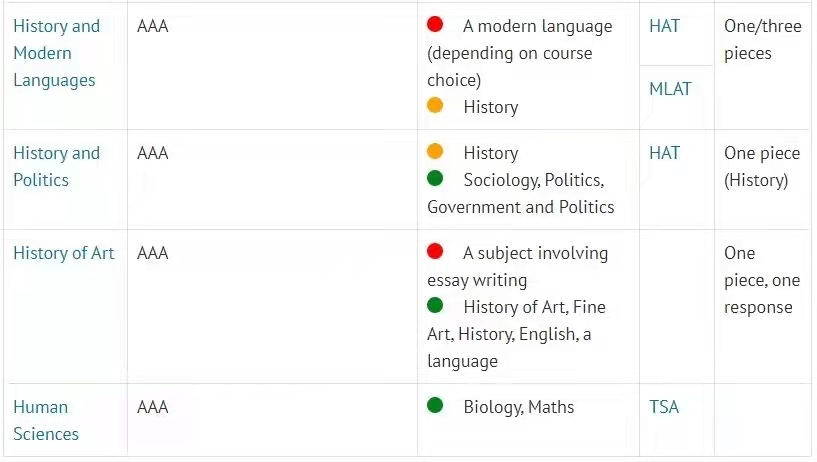
Task: Click the AAA grade in Human Sciences row
Action: click(153, 407)
